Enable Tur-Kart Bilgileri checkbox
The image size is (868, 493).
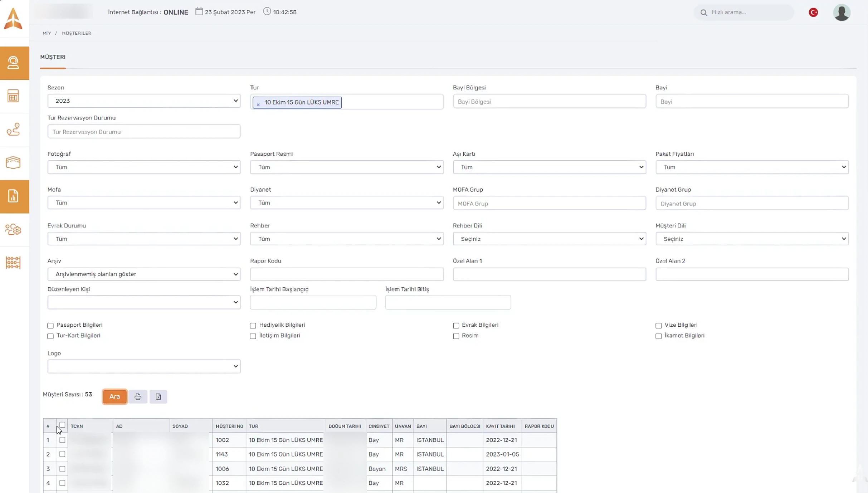pos(50,336)
